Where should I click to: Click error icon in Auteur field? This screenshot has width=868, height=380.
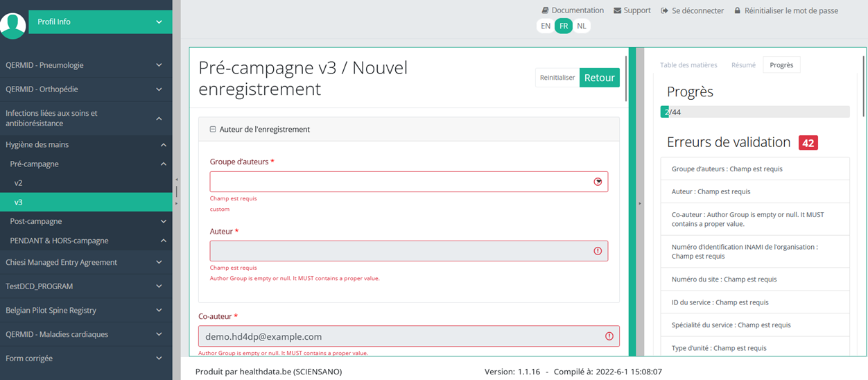[598, 251]
